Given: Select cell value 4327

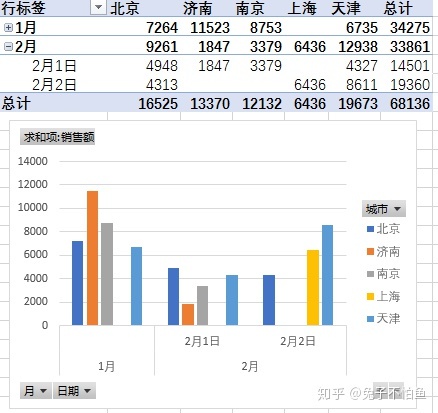Looking at the screenshot, I should pos(362,66).
